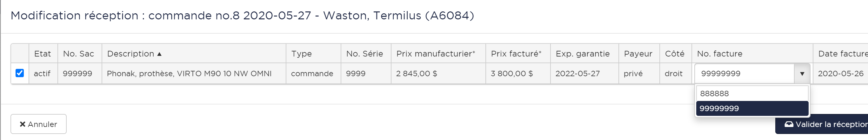Click the Exp. garantie date 2022-05-27
Viewport: 868px width, 140px height.
tap(578, 74)
